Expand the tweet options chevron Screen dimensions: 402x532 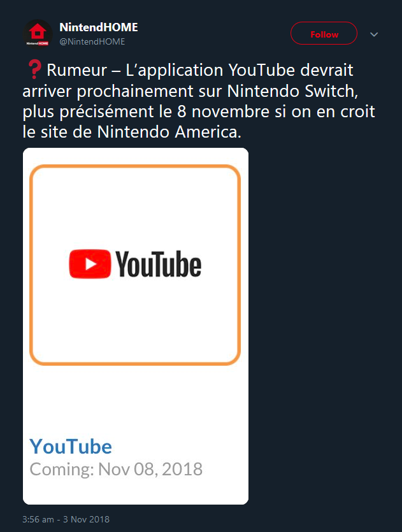374,34
